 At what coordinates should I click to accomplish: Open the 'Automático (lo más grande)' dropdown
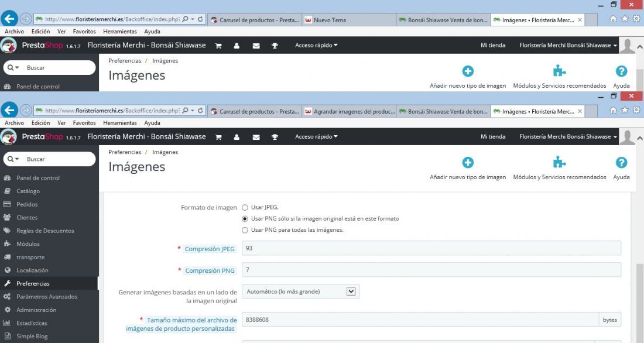click(301, 291)
